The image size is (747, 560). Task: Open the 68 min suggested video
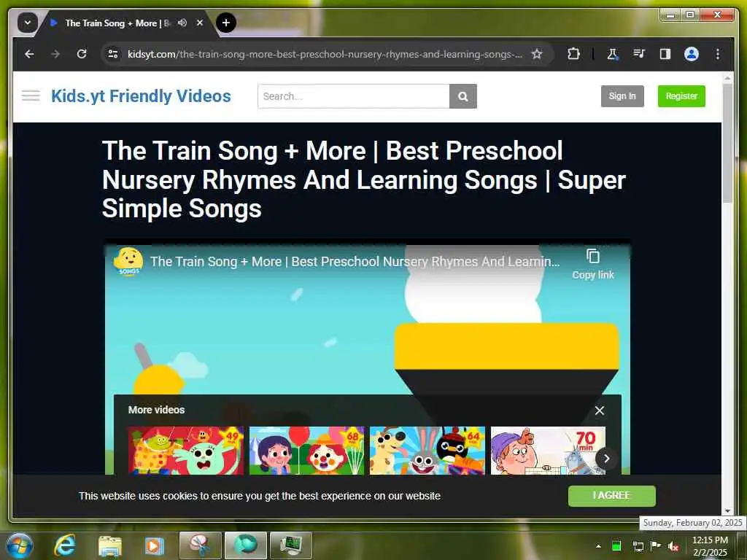tap(306, 451)
